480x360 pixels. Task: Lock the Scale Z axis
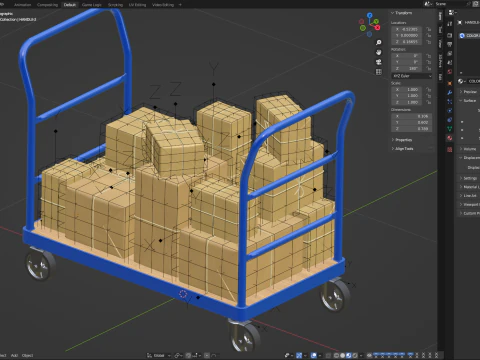[x=429, y=102]
